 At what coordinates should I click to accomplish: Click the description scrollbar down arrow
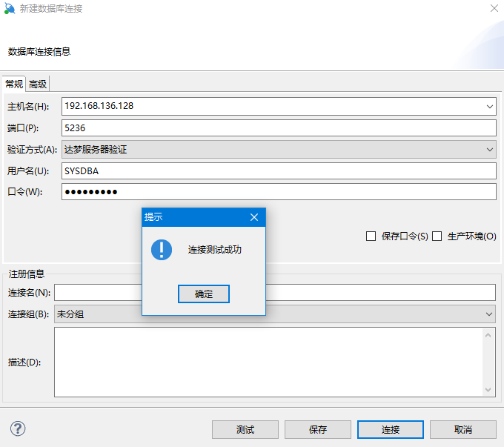[x=488, y=390]
